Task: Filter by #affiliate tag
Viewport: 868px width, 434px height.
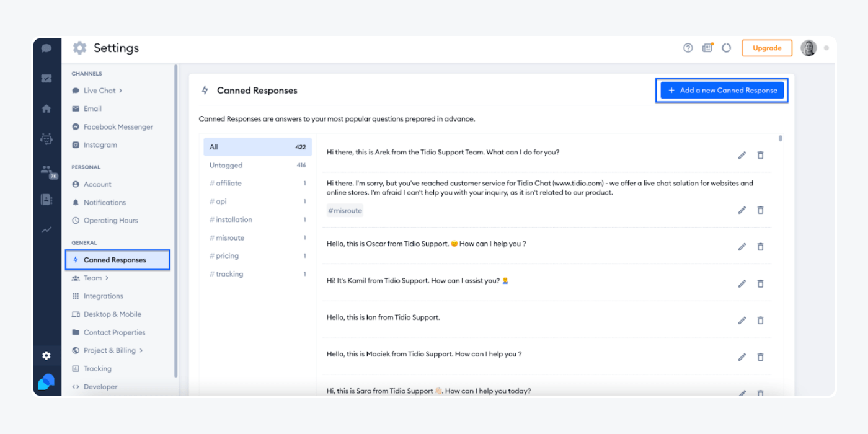Action: 257,184
